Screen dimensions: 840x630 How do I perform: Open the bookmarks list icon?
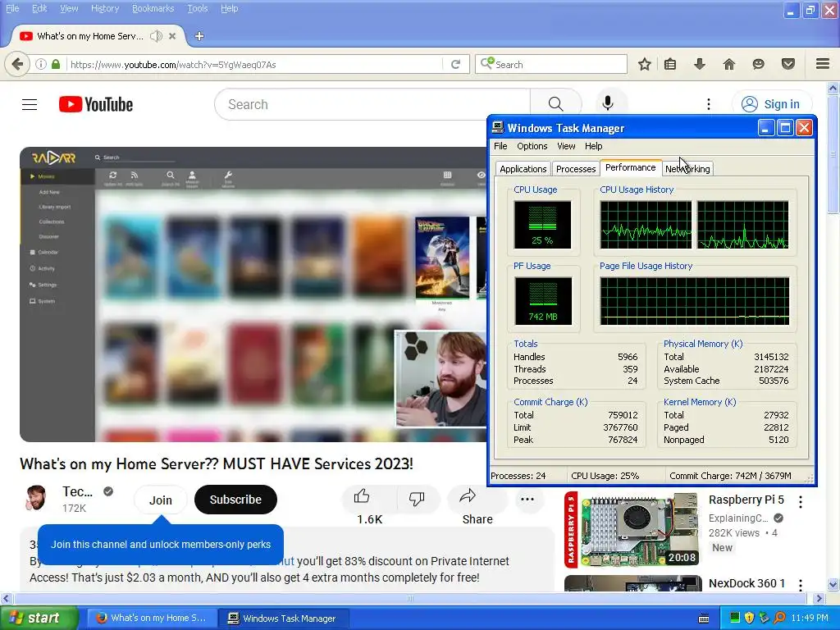pyautogui.click(x=670, y=64)
